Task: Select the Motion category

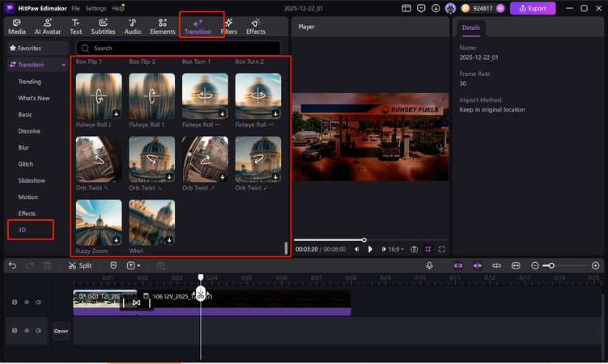Action: pos(28,197)
